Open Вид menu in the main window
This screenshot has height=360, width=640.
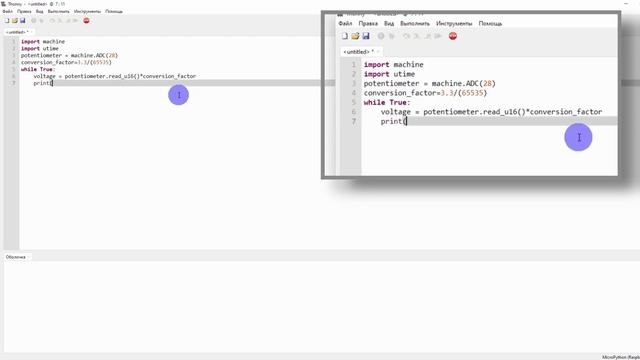[40, 11]
